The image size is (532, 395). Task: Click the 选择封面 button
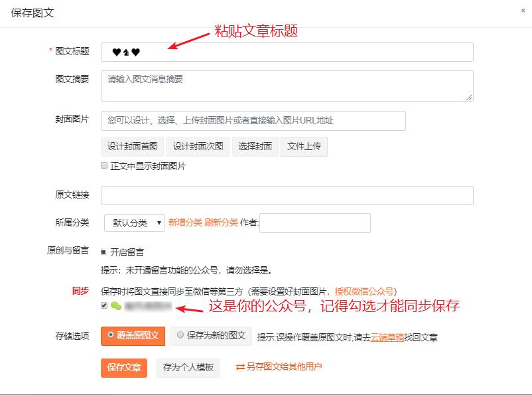click(x=255, y=147)
